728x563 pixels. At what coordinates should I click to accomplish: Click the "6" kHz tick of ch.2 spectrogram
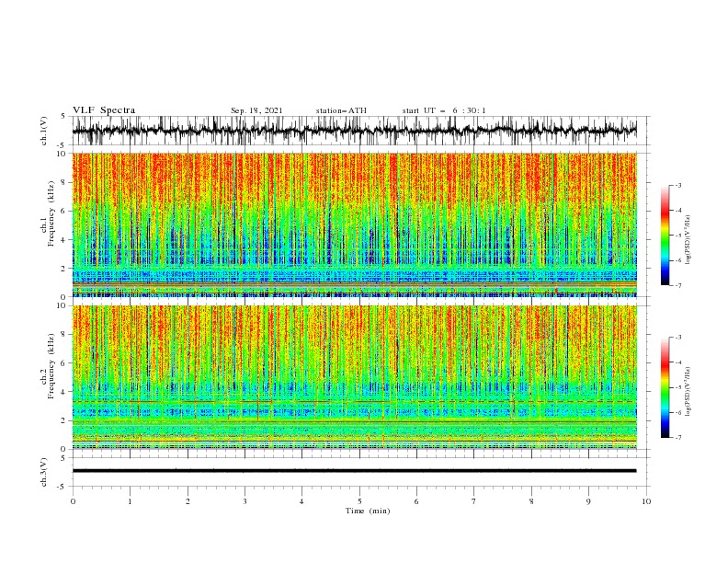(x=63, y=363)
